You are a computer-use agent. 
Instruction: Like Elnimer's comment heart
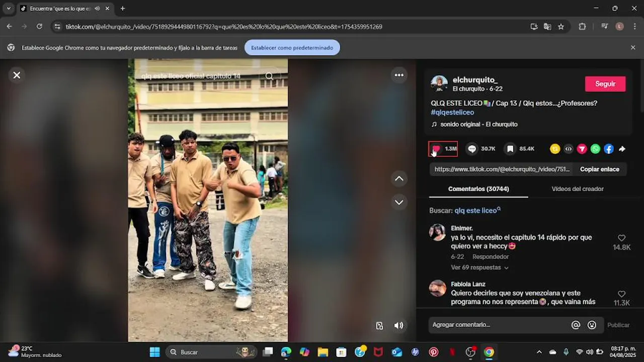click(621, 238)
